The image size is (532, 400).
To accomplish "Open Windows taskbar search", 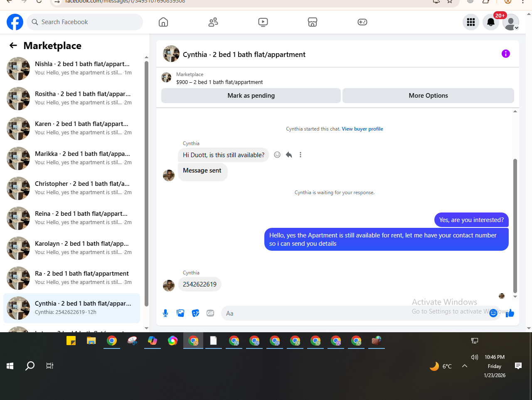I will (x=30, y=366).
